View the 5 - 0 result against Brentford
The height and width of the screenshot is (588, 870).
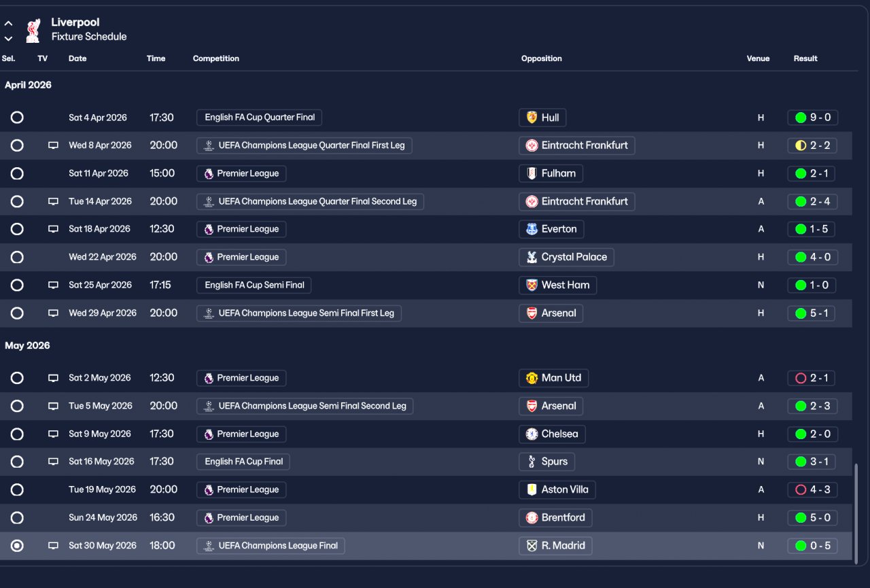pyautogui.click(x=813, y=517)
